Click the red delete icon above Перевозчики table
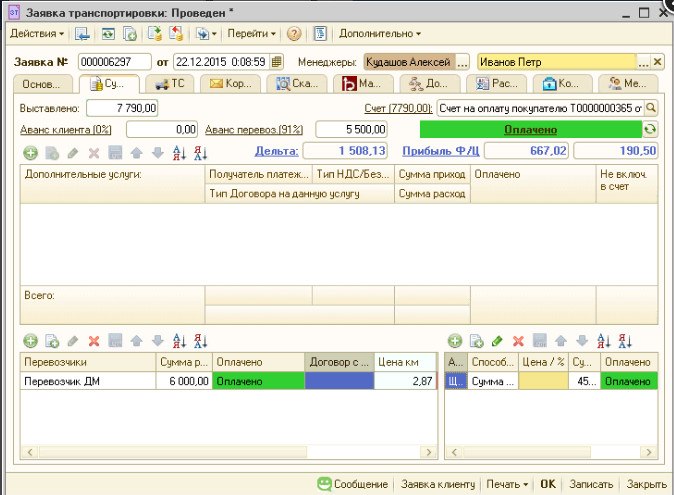This screenshot has height=495, width=674. (x=94, y=341)
